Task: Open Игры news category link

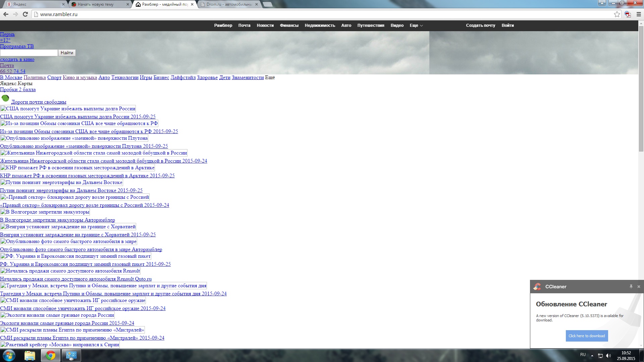Action: click(x=146, y=77)
